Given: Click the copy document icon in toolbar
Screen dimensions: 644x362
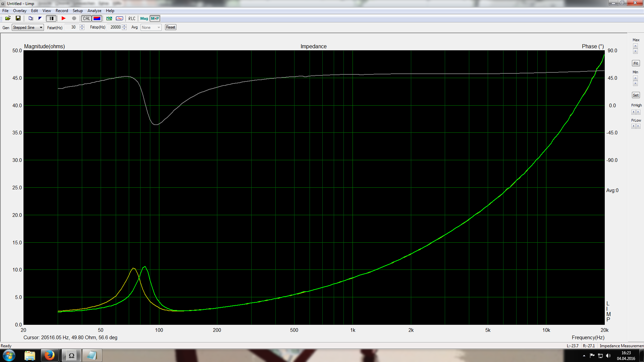Looking at the screenshot, I should point(31,18).
